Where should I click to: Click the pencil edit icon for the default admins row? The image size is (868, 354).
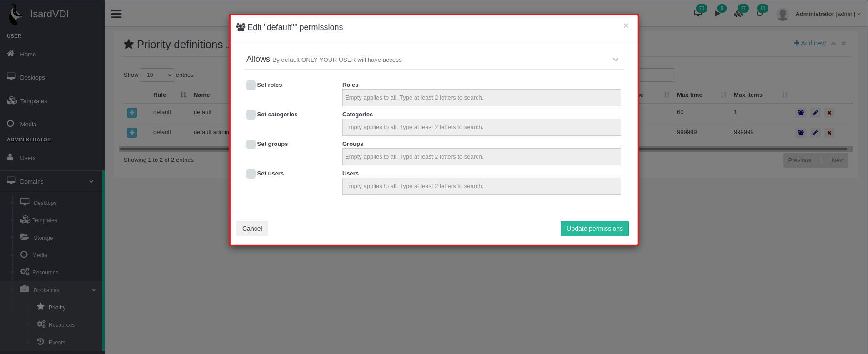coord(815,133)
